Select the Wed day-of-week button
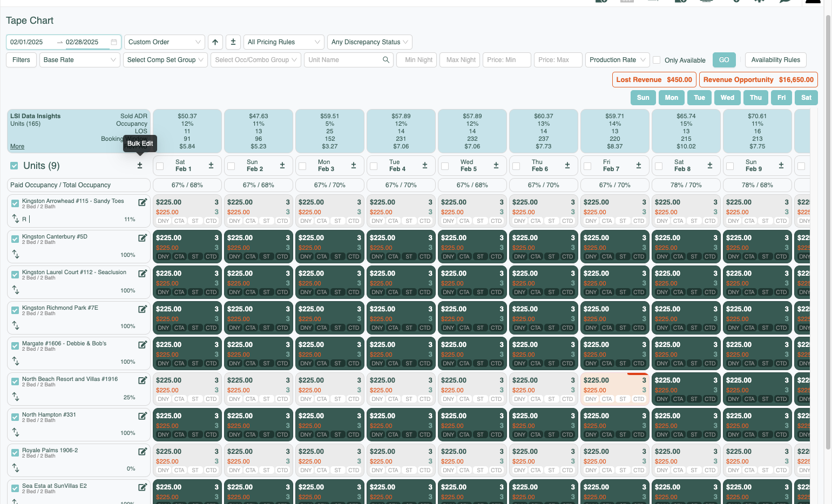This screenshot has width=832, height=504. [x=727, y=98]
